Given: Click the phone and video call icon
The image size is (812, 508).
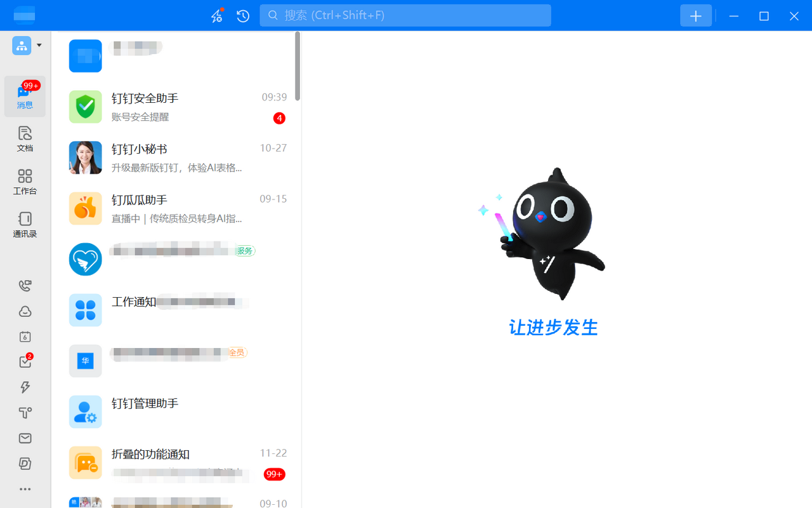Looking at the screenshot, I should [x=25, y=286].
